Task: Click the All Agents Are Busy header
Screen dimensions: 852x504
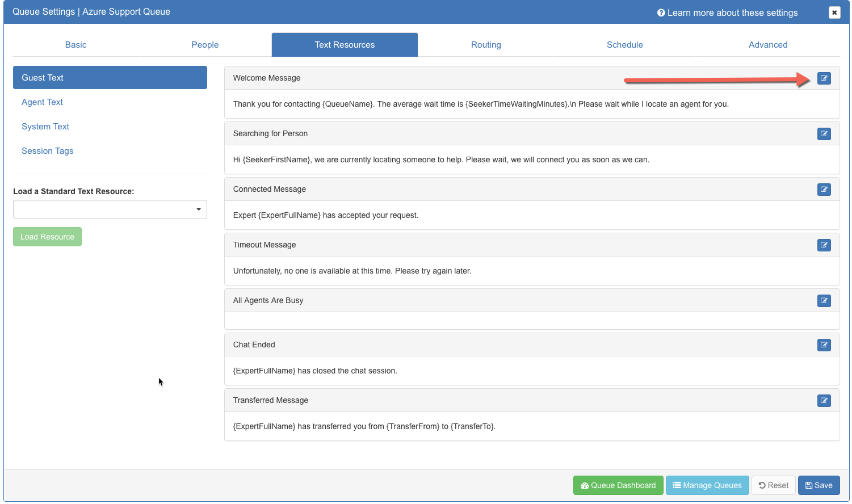Action: pos(268,300)
